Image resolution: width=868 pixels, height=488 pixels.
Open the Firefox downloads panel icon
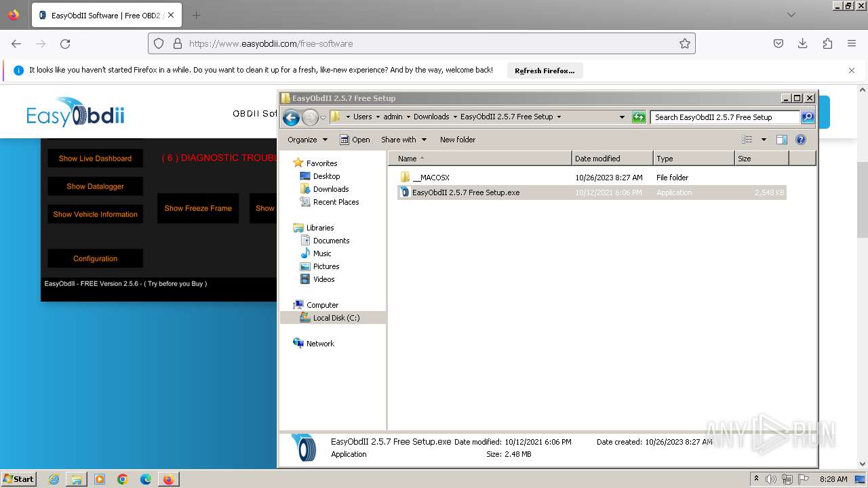click(x=803, y=43)
